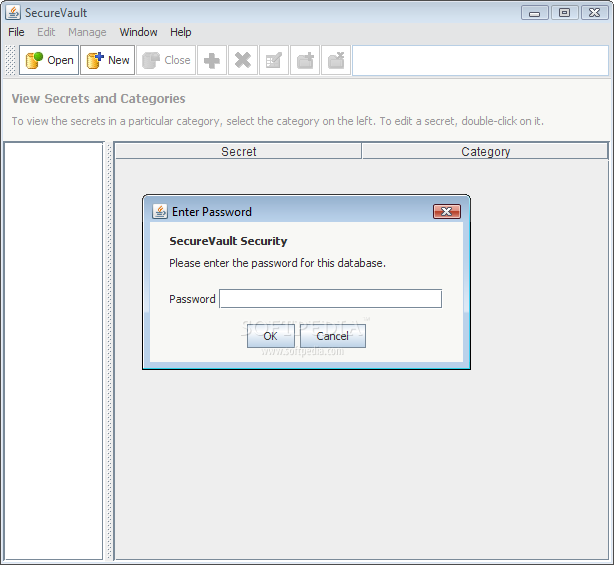Image resolution: width=614 pixels, height=565 pixels.
Task: Click the remove category folder icon
Action: tap(336, 60)
